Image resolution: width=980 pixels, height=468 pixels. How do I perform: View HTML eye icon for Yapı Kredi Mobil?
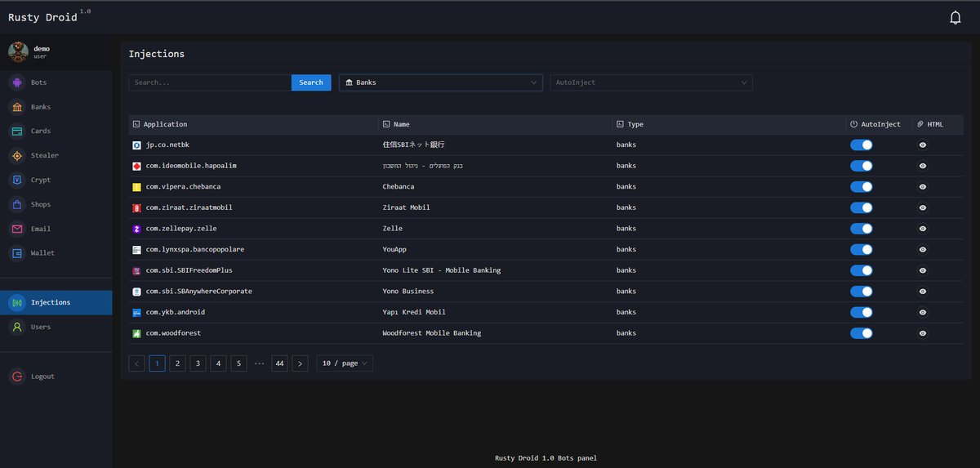coord(922,312)
